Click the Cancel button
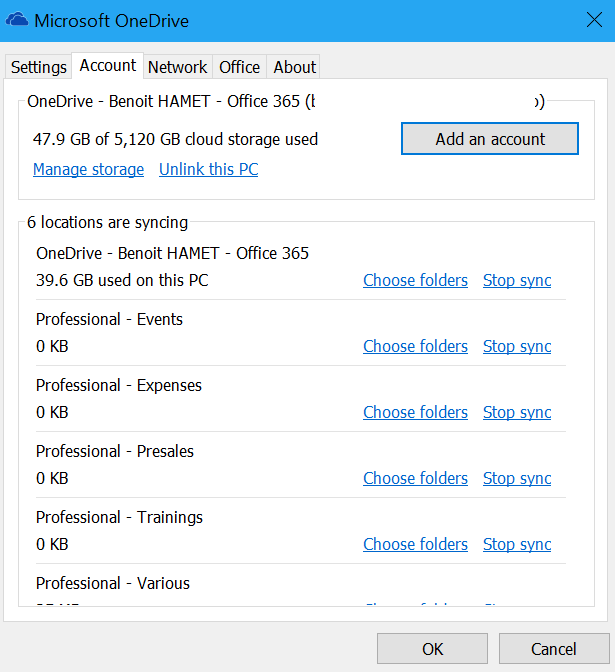Image resolution: width=615 pixels, height=672 pixels. [553, 649]
